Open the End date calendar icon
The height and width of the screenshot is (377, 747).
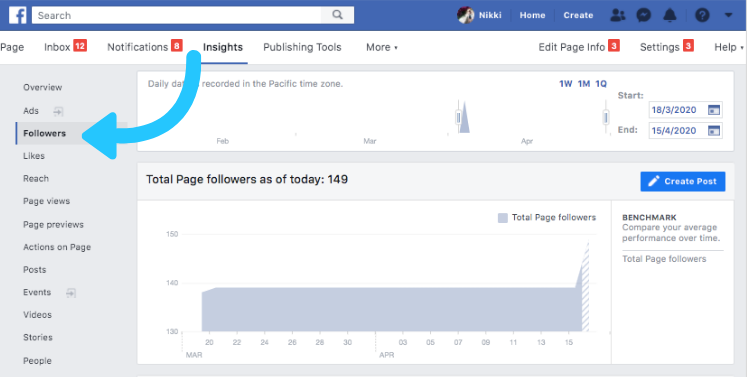tap(714, 131)
